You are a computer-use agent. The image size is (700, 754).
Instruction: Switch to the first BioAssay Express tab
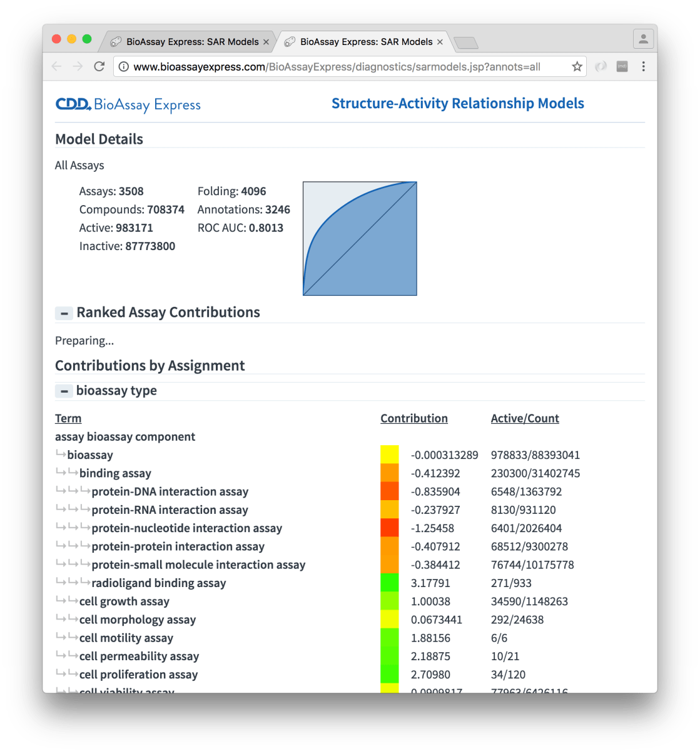[188, 42]
